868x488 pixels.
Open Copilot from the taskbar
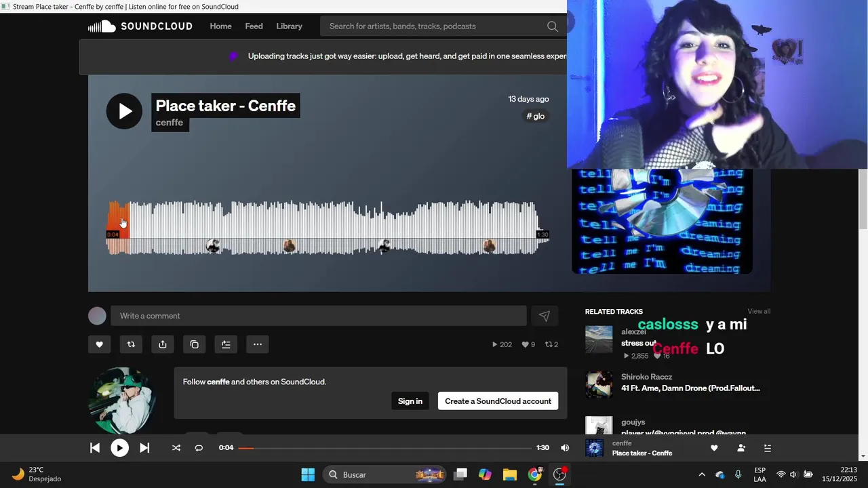pos(485,474)
